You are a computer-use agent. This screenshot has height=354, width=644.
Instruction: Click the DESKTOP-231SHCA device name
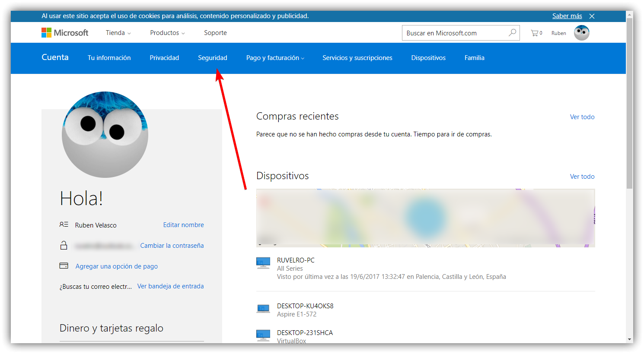(x=305, y=333)
